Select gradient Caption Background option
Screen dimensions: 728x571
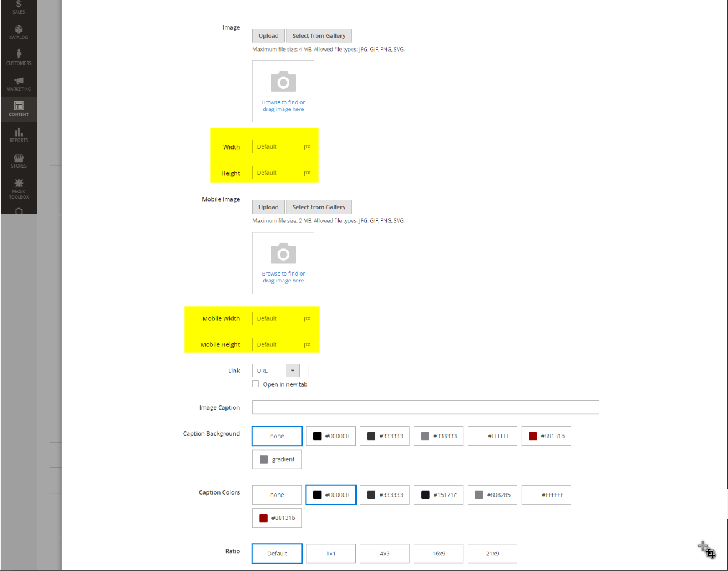point(277,459)
